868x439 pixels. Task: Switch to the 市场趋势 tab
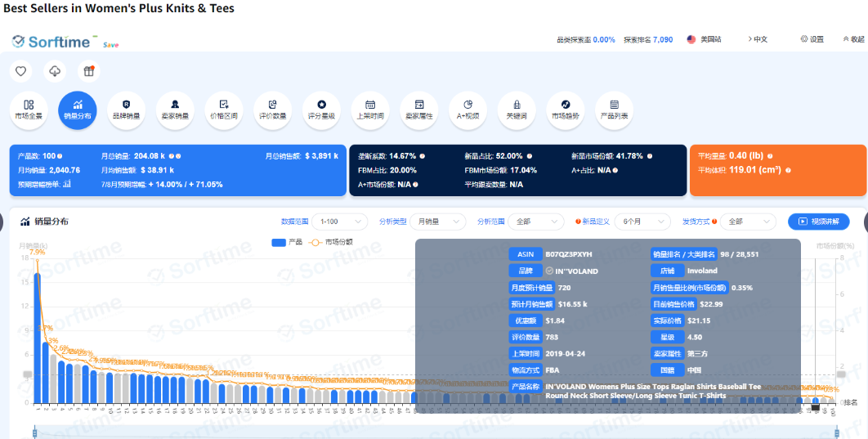pos(566,110)
